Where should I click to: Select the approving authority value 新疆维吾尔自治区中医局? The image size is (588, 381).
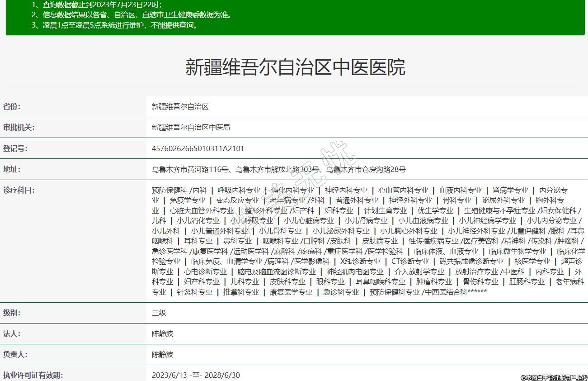click(191, 128)
